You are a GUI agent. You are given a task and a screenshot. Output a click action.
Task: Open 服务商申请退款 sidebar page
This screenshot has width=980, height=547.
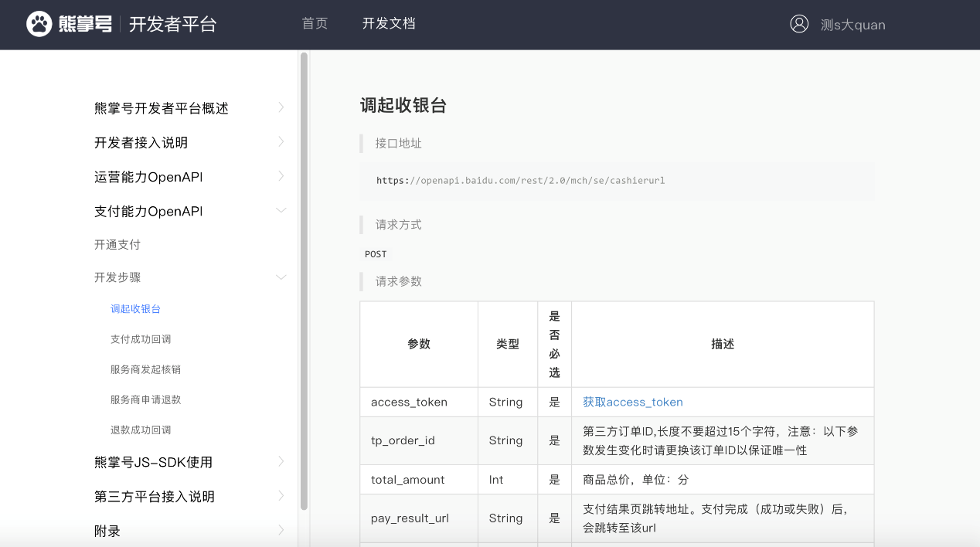(146, 399)
